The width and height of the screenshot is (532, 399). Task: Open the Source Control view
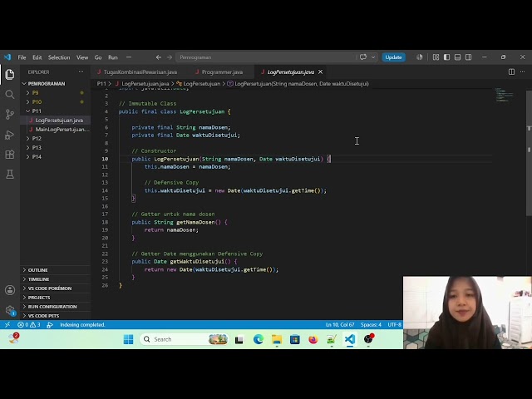point(10,115)
